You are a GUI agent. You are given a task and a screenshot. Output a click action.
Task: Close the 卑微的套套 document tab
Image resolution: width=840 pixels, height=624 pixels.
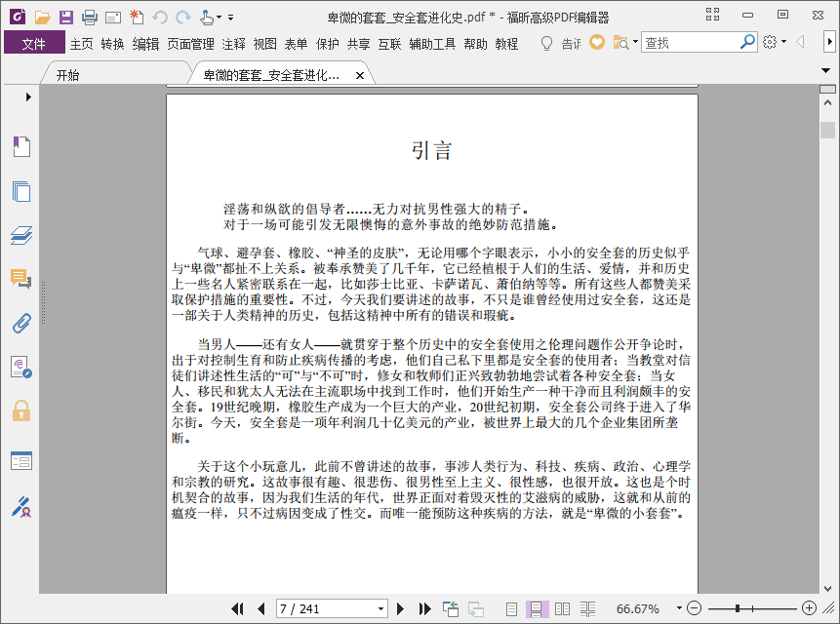pos(360,76)
